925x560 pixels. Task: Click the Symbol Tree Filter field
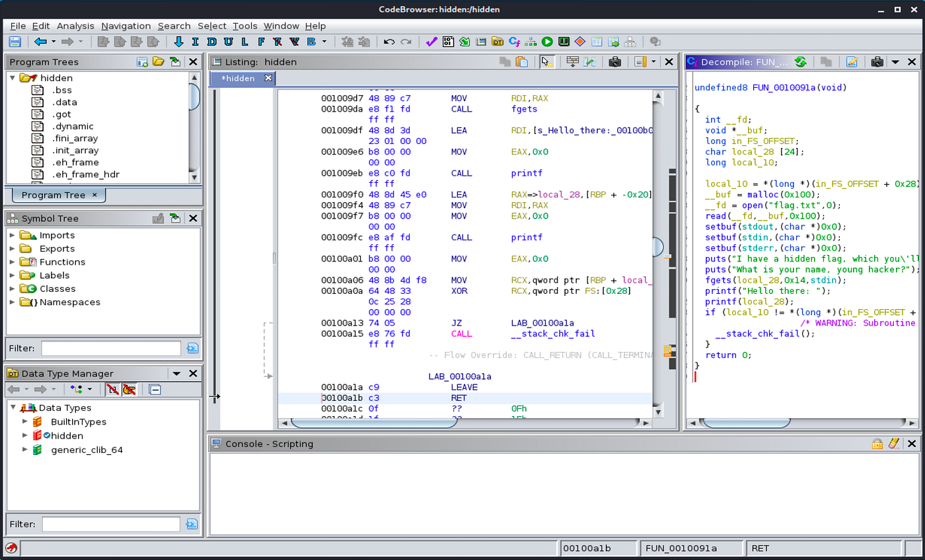(x=110, y=348)
